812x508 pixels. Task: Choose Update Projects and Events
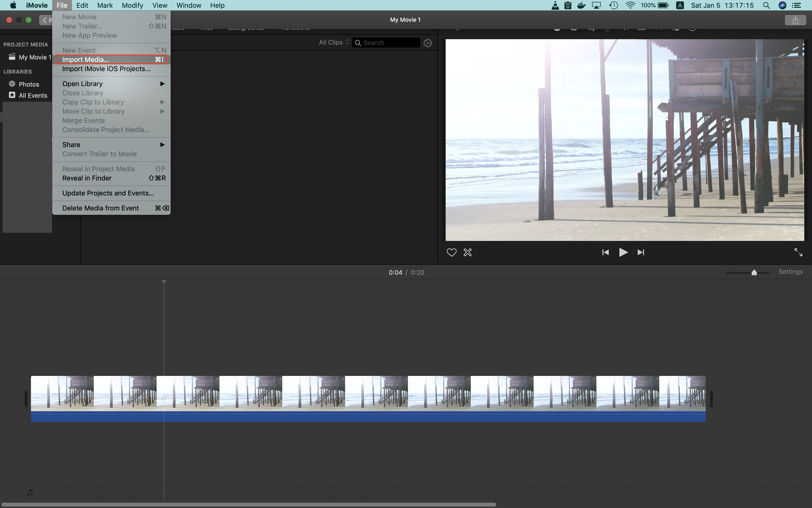111,193
